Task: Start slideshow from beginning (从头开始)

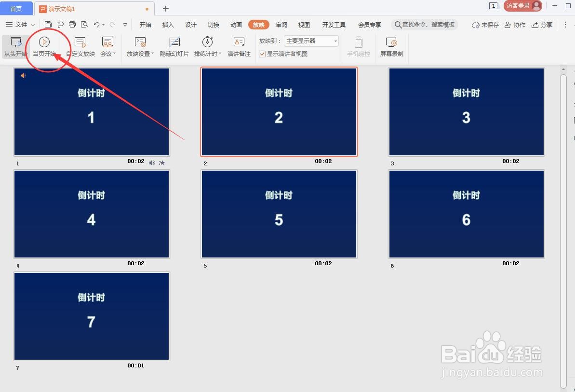Action: 15,47
